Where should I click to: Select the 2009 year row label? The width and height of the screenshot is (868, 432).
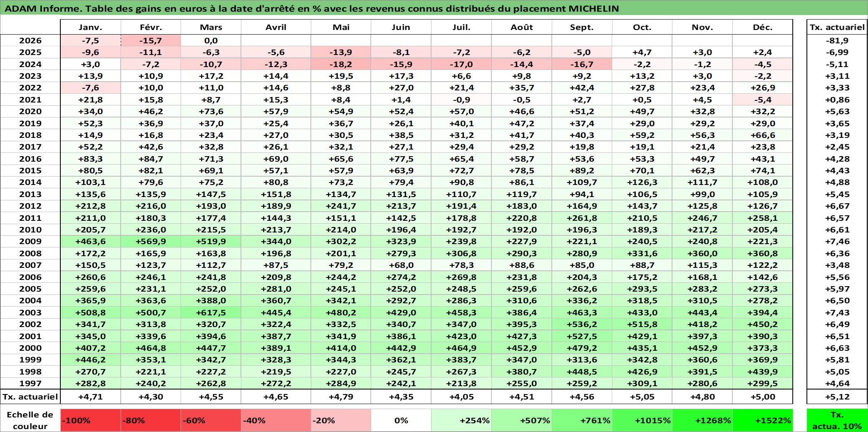point(30,241)
